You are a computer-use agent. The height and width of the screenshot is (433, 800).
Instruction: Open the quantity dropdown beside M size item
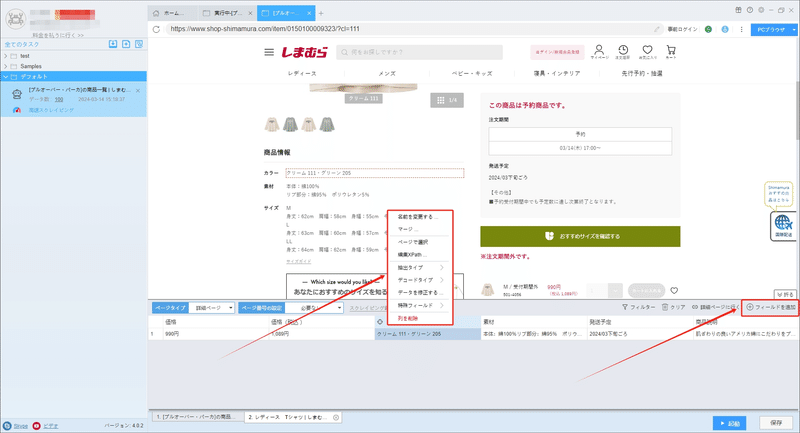615,291
